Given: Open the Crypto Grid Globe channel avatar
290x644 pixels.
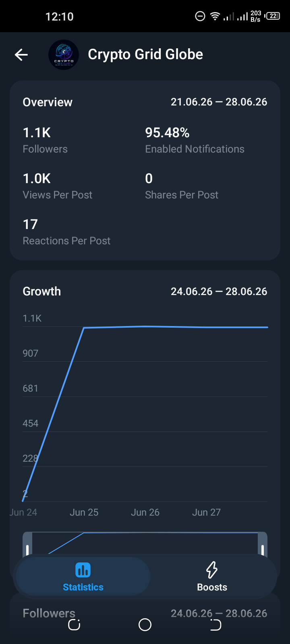Looking at the screenshot, I should coord(64,55).
